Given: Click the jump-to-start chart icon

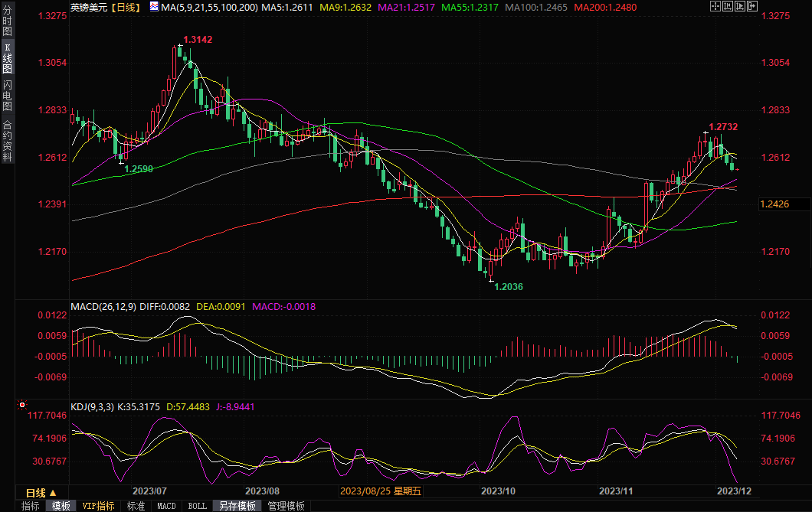Looking at the screenshot, I should [729, 6].
